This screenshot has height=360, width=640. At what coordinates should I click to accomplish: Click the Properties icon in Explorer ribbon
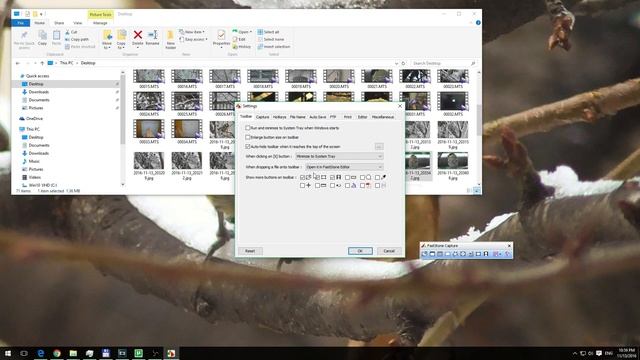tap(221, 35)
